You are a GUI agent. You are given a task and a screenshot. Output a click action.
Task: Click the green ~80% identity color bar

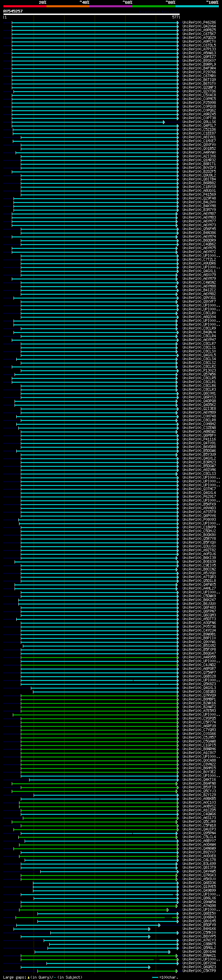pos(154,6)
